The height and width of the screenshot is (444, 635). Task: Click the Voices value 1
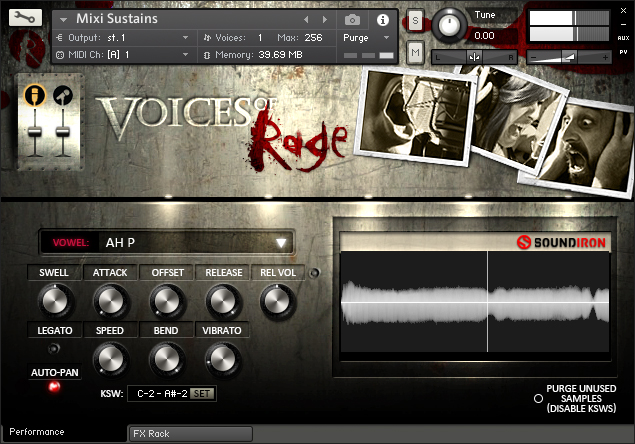[x=260, y=38]
